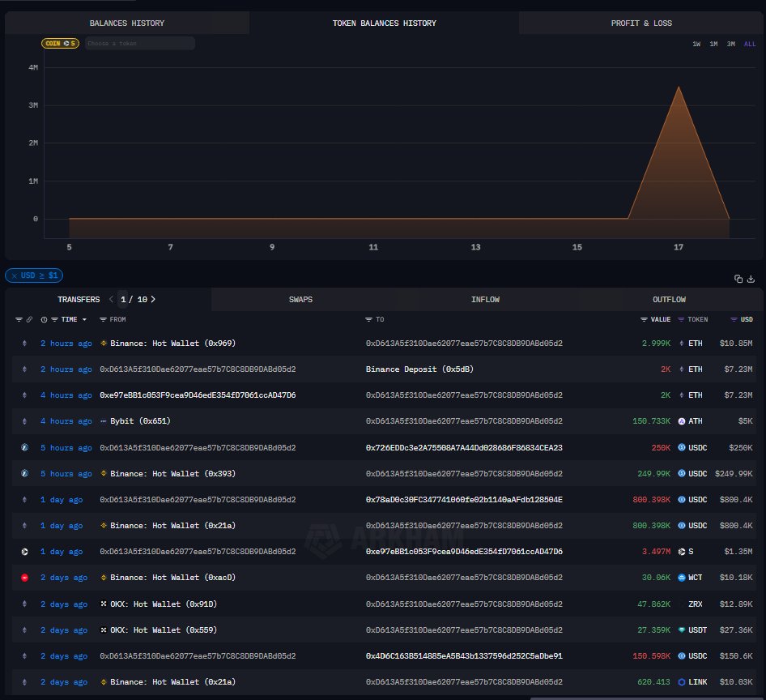Click the yellow COIN S token chip
This screenshot has height=700, width=766.
[60, 44]
